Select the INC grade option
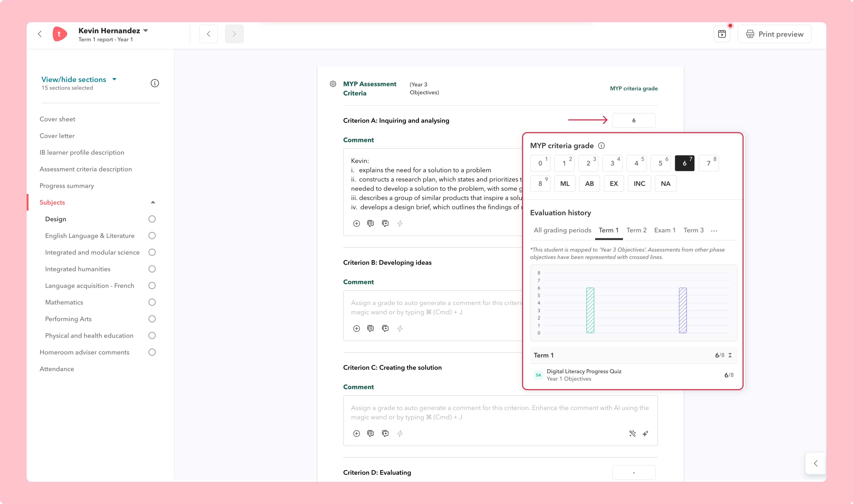The image size is (853, 504). (639, 184)
